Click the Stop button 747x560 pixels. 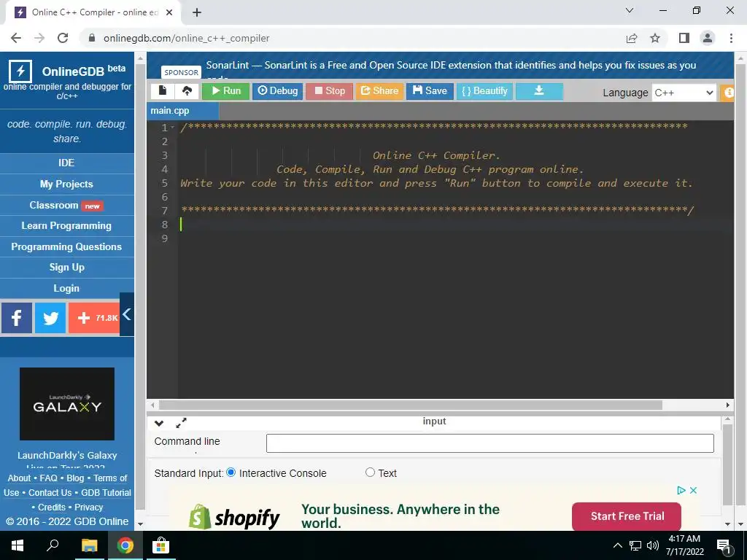(x=329, y=91)
